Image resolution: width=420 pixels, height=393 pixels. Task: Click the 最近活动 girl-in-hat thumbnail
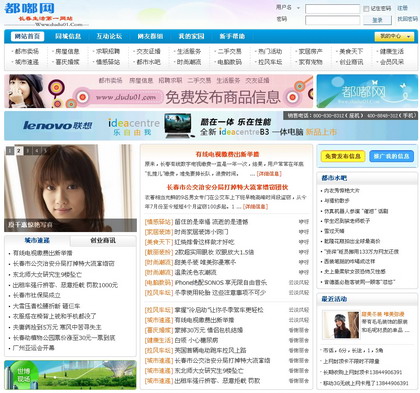[341, 325]
